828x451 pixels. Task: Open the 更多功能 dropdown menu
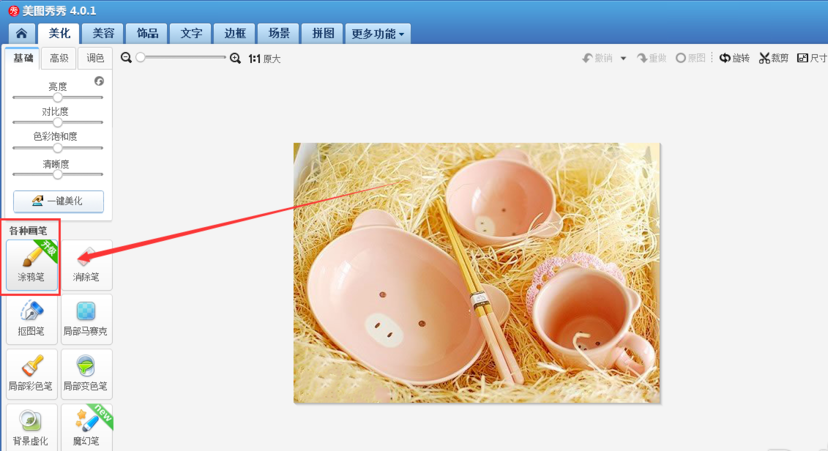click(x=378, y=34)
